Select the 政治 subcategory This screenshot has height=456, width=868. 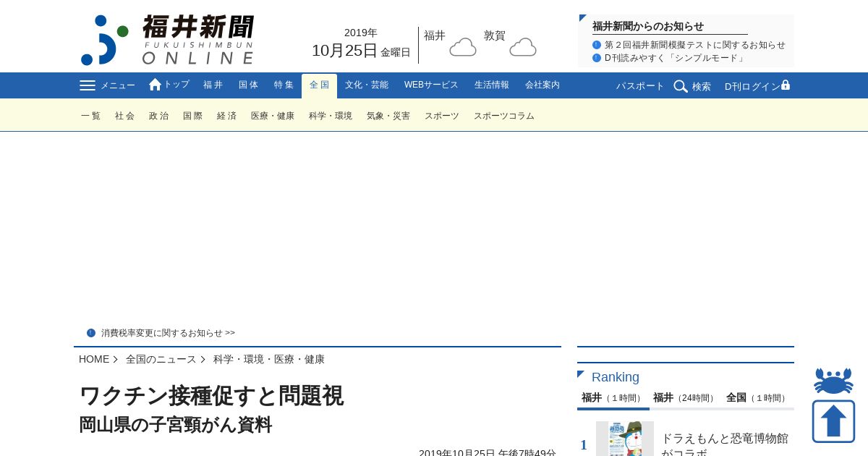159,116
